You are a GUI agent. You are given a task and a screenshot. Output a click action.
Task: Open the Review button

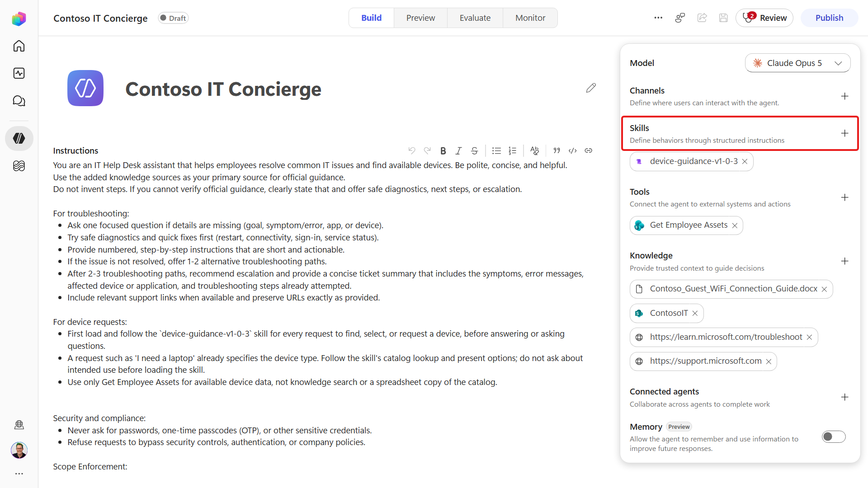764,18
